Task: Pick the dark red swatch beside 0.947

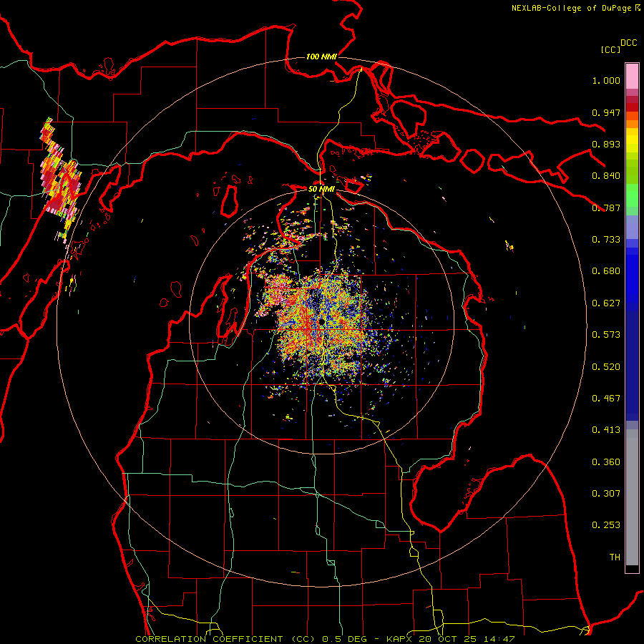Action: tap(632, 107)
